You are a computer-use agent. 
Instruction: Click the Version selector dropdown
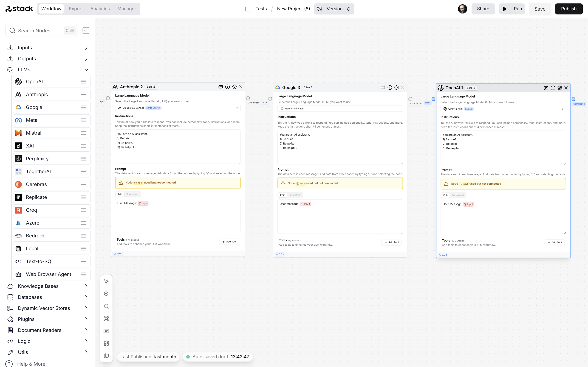click(x=334, y=8)
